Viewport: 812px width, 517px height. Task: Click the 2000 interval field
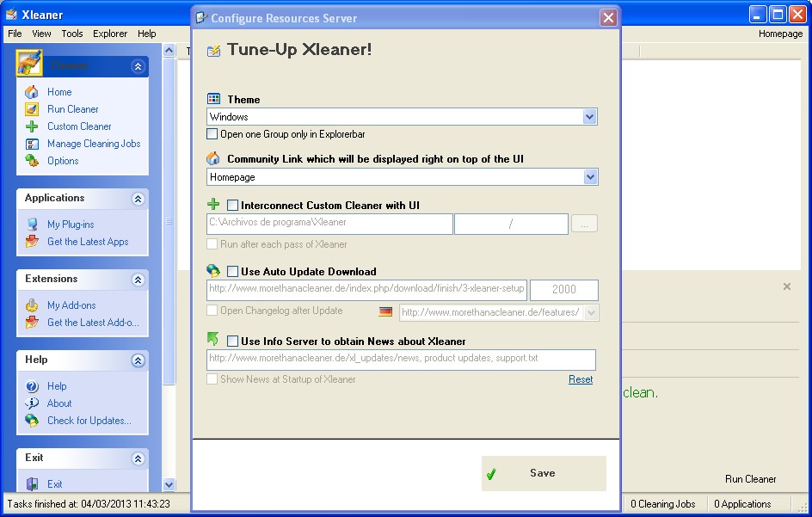564,290
